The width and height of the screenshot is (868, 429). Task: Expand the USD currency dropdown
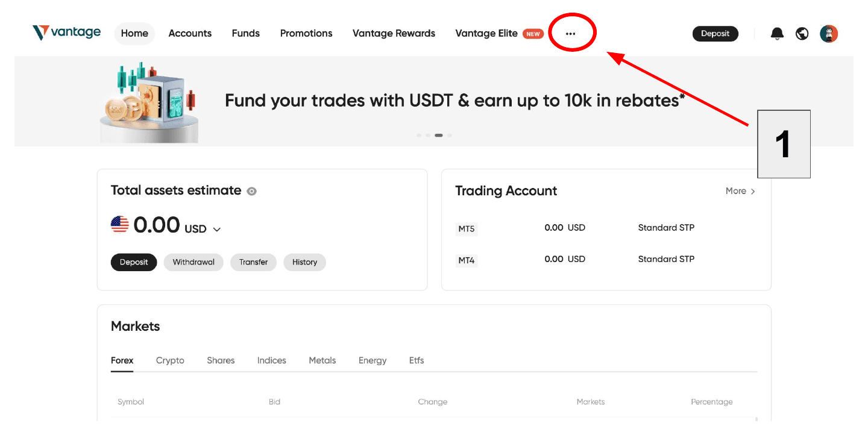click(x=217, y=230)
